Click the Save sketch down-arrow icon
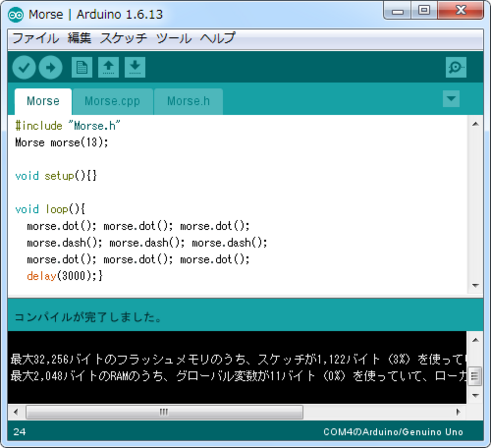The image size is (491, 448). coord(135,68)
